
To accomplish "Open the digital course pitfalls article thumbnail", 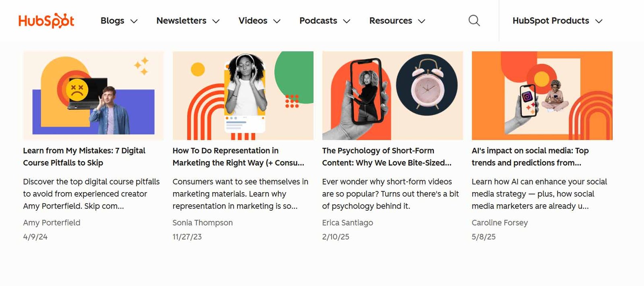I will coord(93,95).
